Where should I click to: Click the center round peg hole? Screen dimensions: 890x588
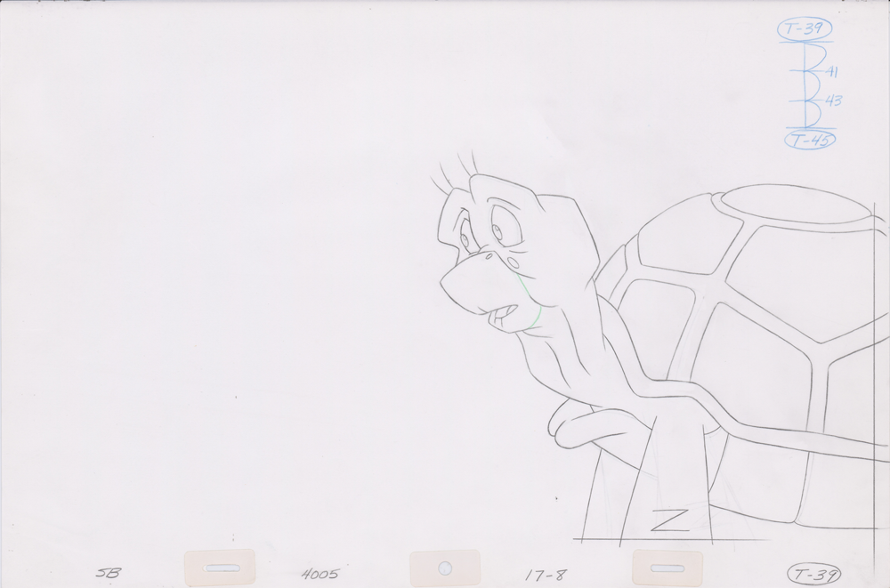coord(445,568)
